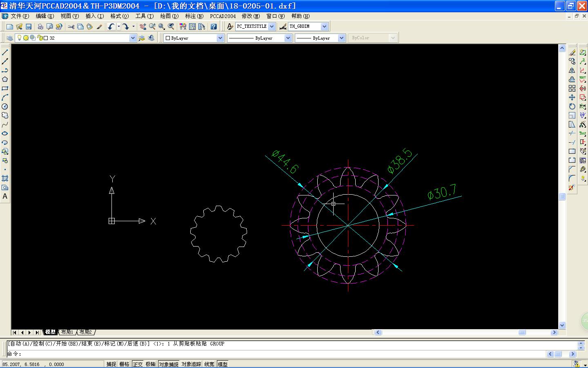
Task: Toggle layer 32 on/off lightbulb icon
Action: [19, 38]
